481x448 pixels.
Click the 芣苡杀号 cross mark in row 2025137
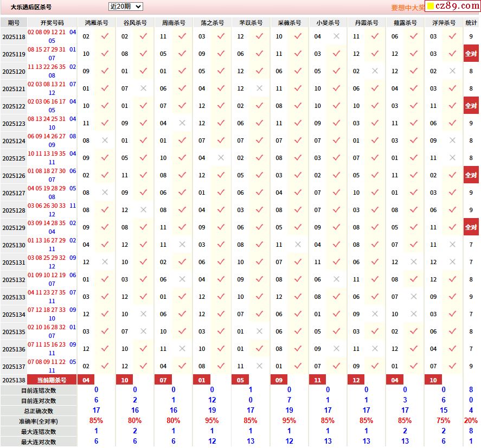click(259, 366)
